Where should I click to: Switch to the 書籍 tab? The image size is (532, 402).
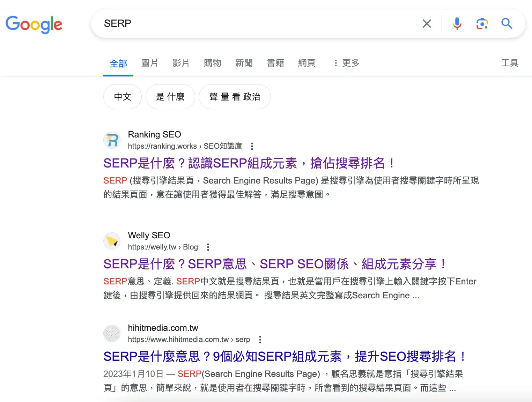(275, 63)
